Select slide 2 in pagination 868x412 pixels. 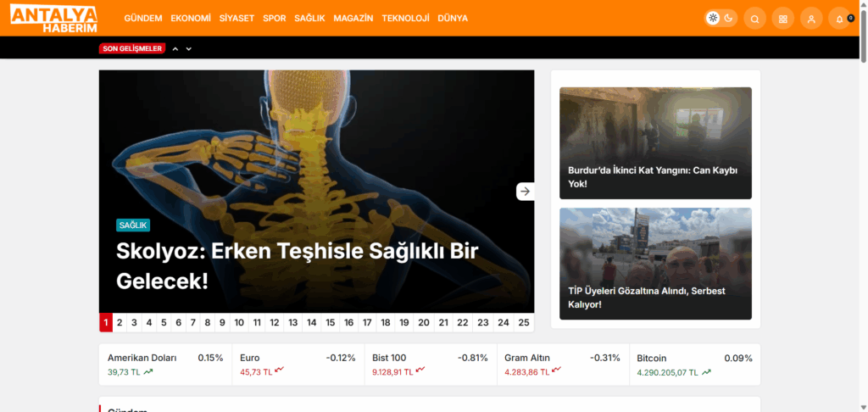(x=120, y=322)
